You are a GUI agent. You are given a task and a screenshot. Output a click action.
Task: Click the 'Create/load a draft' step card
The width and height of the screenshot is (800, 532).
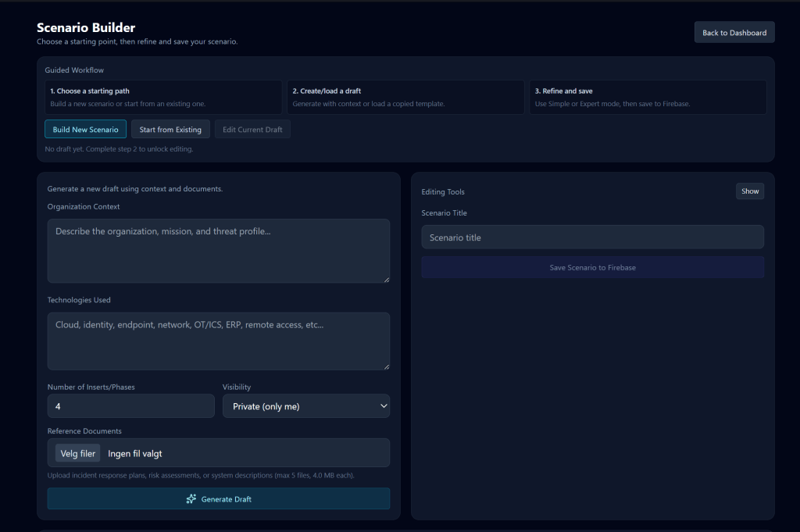tap(405, 96)
